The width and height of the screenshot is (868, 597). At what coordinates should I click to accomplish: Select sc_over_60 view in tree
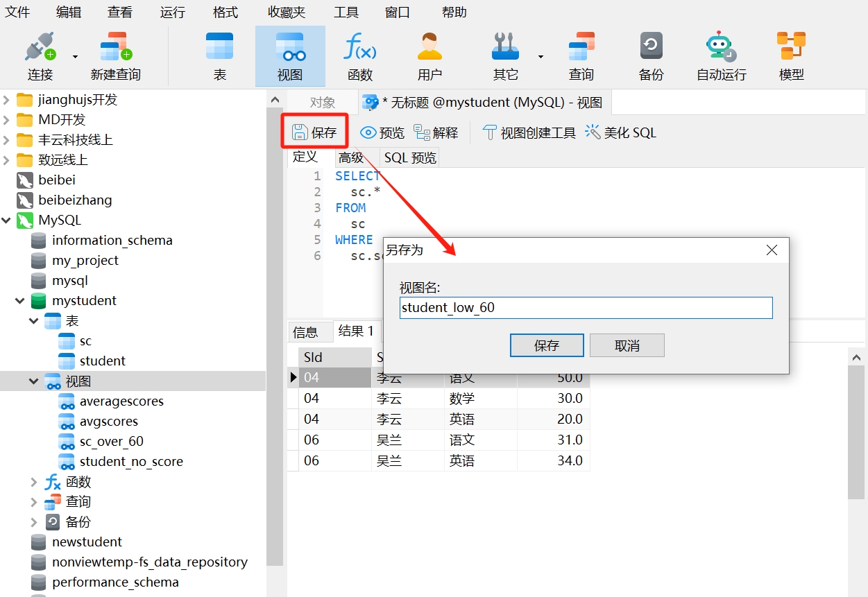coord(111,442)
